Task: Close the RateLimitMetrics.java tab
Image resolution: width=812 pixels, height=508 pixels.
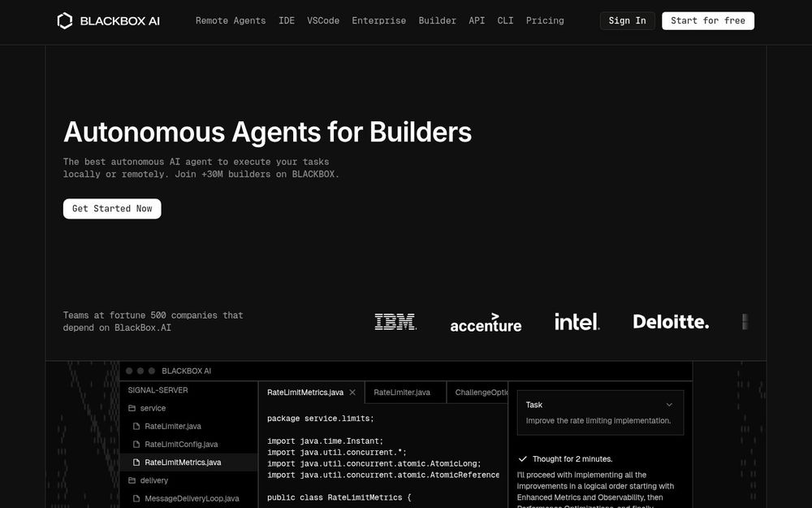Action: pos(352,393)
